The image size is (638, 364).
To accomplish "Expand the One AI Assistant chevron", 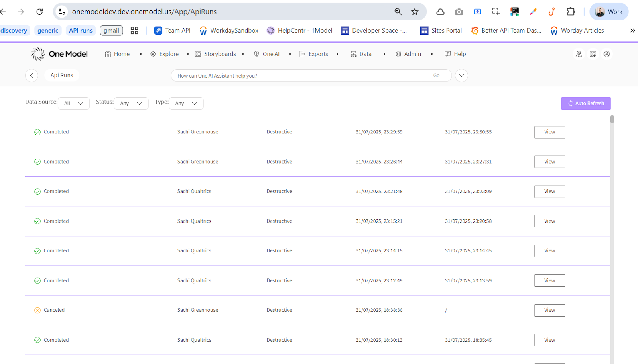I will point(461,76).
